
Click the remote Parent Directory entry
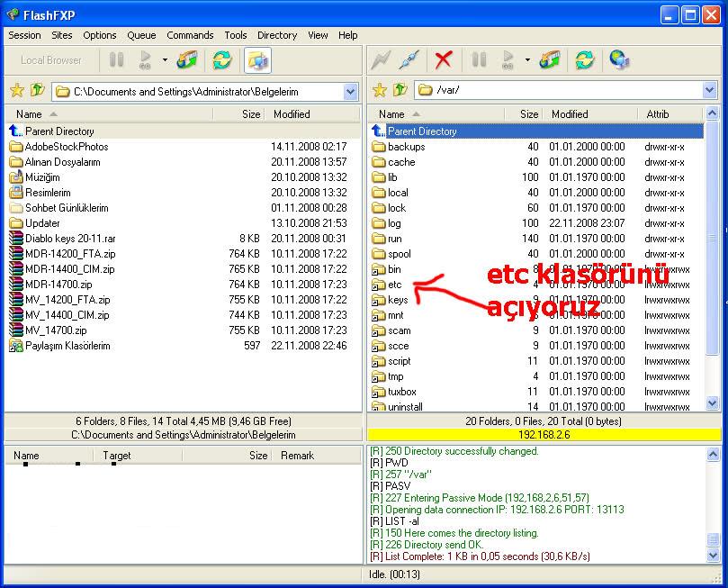click(422, 131)
